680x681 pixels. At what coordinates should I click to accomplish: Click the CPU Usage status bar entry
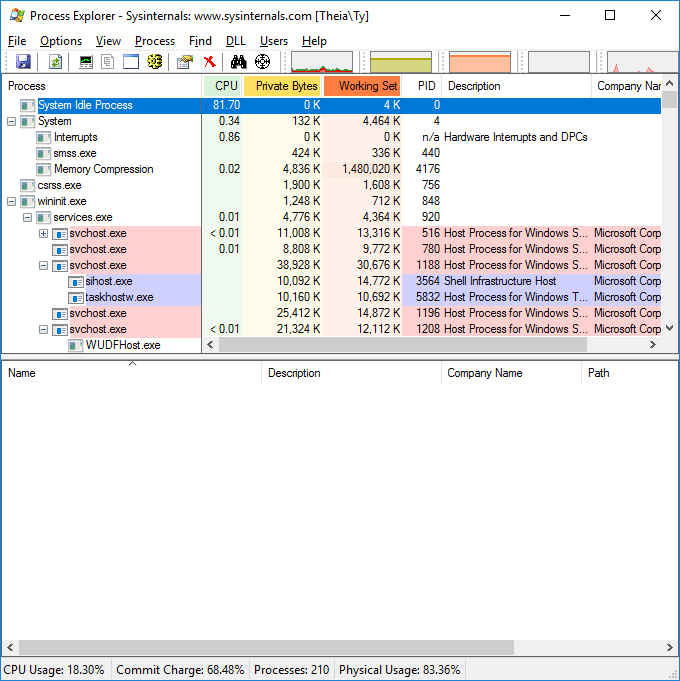[54, 670]
